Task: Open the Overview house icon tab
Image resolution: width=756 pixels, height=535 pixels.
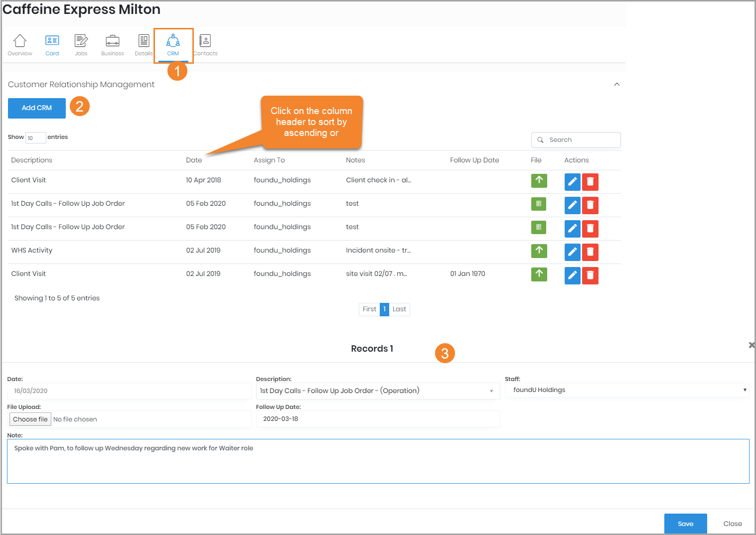Action: tap(20, 44)
